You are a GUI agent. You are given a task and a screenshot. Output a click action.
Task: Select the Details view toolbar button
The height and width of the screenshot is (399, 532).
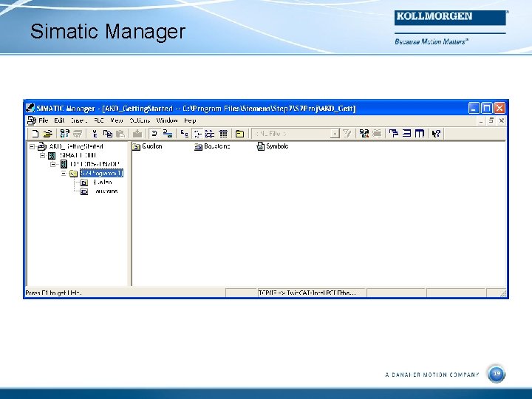pos(223,134)
